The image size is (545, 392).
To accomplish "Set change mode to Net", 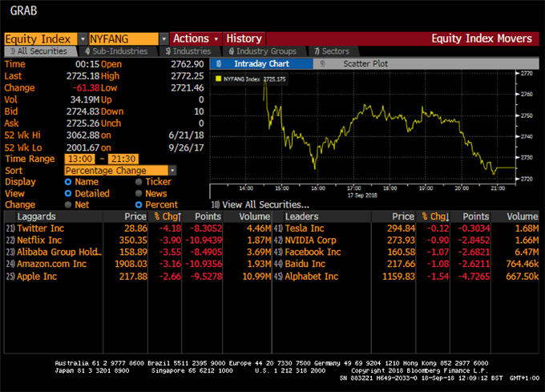I will (x=68, y=204).
